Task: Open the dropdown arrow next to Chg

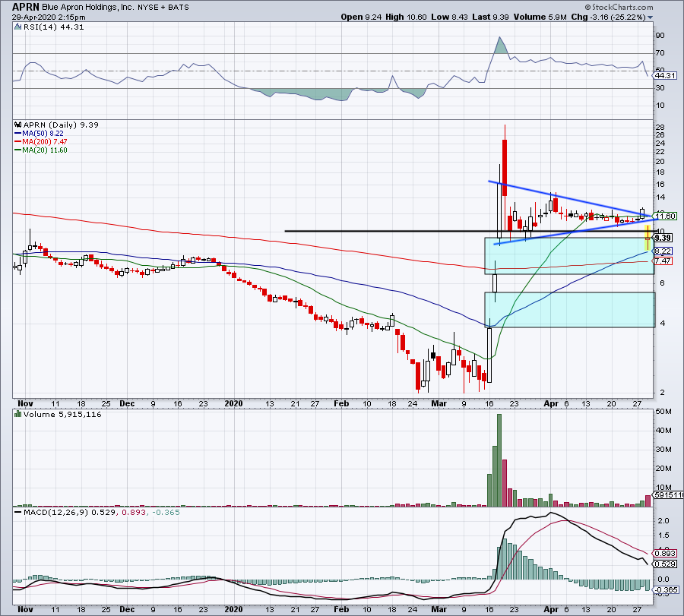Action: click(651, 17)
